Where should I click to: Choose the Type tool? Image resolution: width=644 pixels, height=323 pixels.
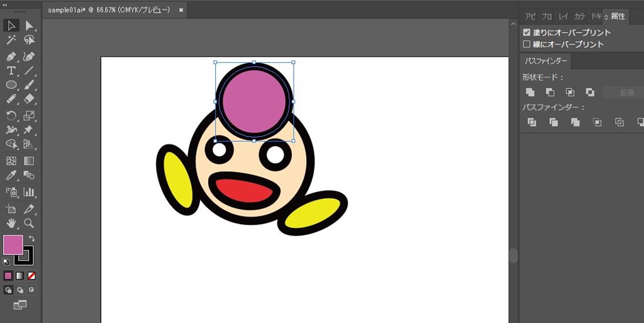[11, 71]
